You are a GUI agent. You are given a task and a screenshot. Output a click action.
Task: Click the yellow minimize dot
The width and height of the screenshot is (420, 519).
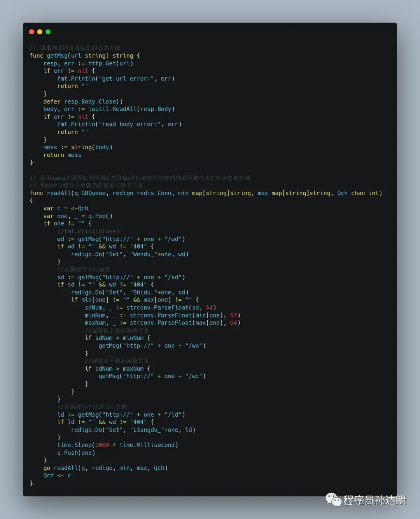coord(40,32)
